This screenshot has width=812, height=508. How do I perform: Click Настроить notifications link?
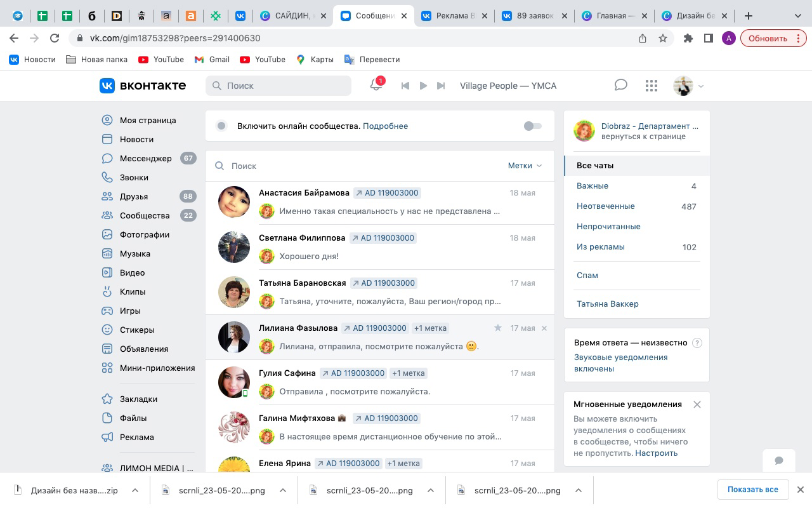(657, 453)
